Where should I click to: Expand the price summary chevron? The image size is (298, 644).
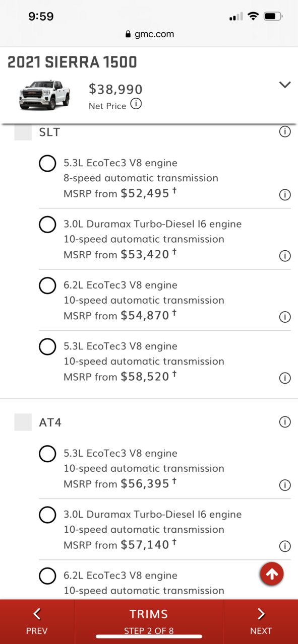(x=285, y=85)
